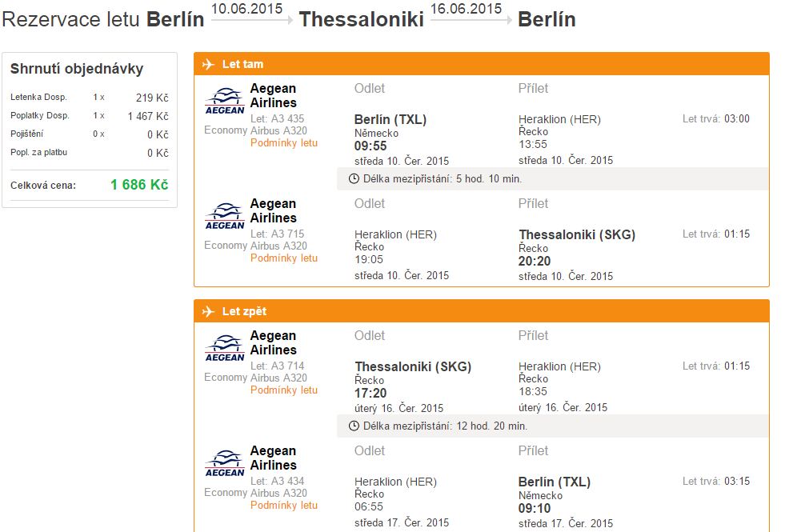Click the Shrnutí objednávky heading
Image resolution: width=789 pixels, height=532 pixels.
click(x=77, y=69)
